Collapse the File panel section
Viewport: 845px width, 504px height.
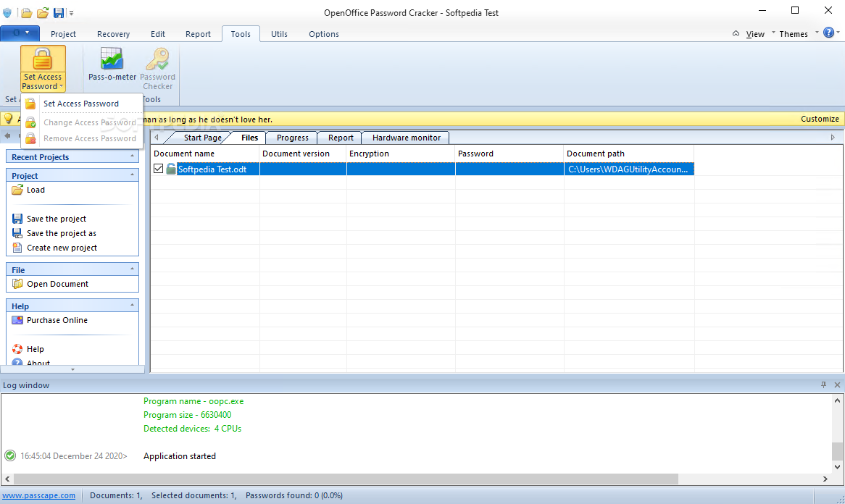(x=132, y=269)
